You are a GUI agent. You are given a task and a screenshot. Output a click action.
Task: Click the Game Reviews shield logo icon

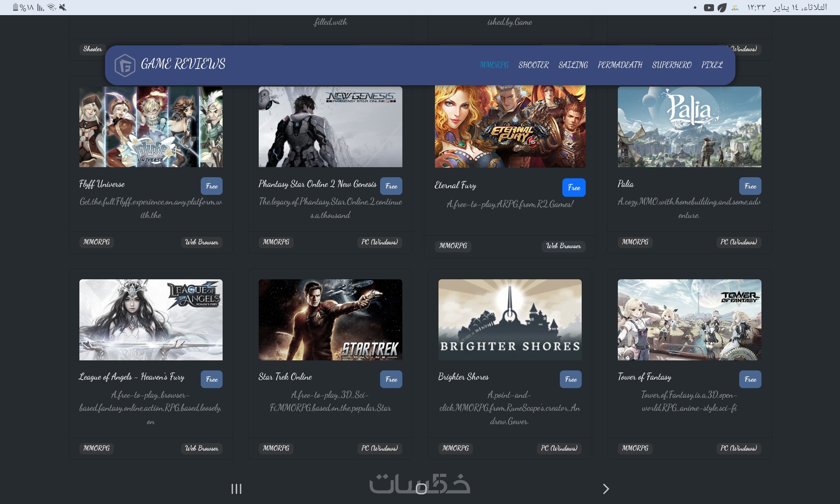[125, 65]
